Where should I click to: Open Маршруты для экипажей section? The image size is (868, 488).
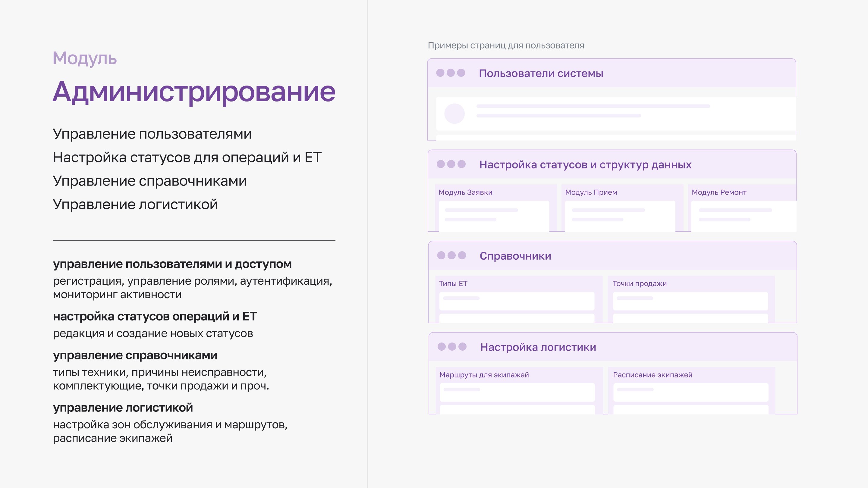[x=484, y=375]
